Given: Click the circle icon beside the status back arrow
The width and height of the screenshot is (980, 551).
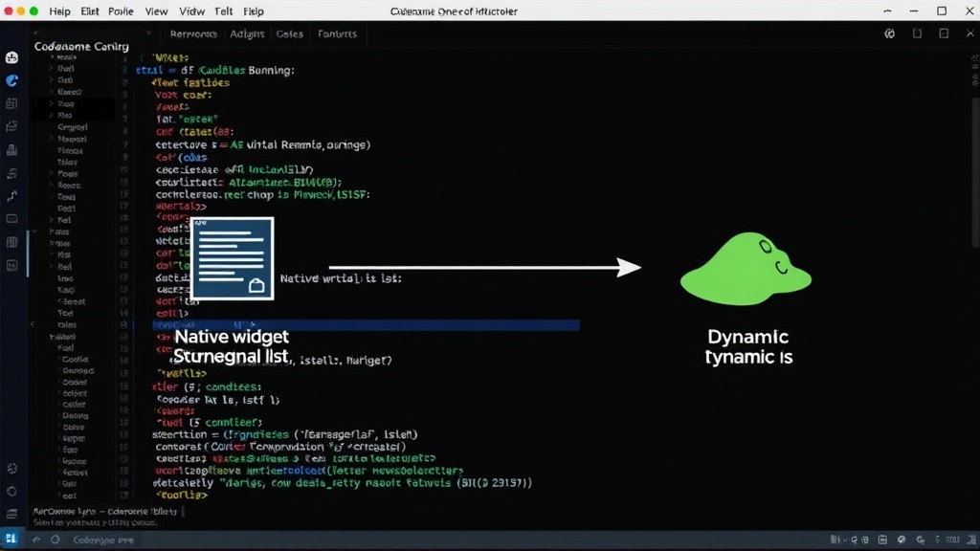Looking at the screenshot, I should point(55,540).
